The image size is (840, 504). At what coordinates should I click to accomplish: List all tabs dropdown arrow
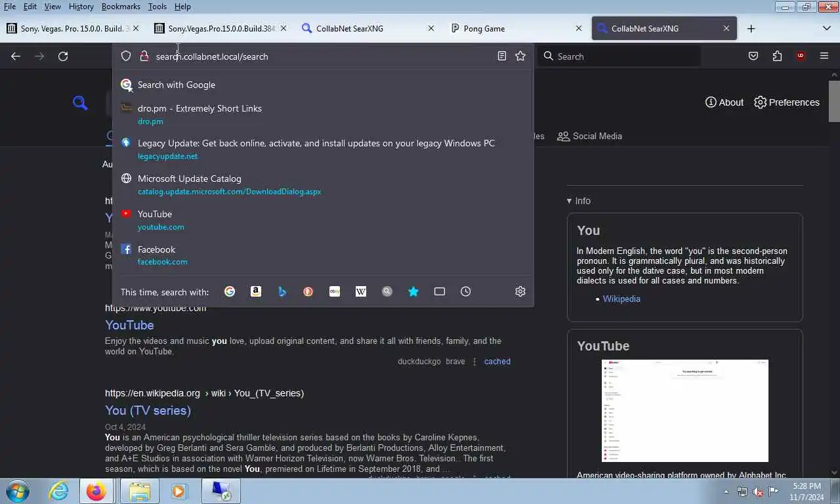[827, 28]
